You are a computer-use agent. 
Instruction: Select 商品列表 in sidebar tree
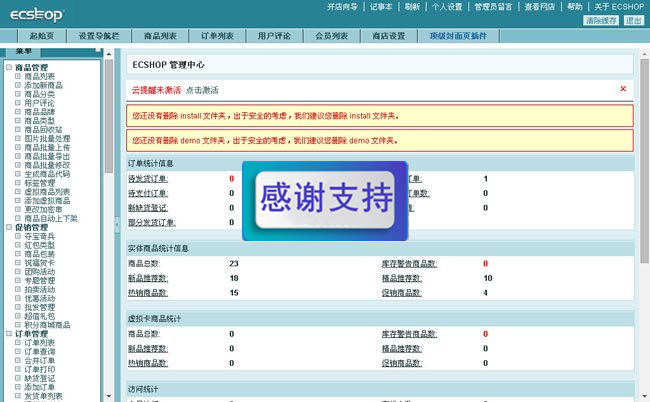(39, 76)
